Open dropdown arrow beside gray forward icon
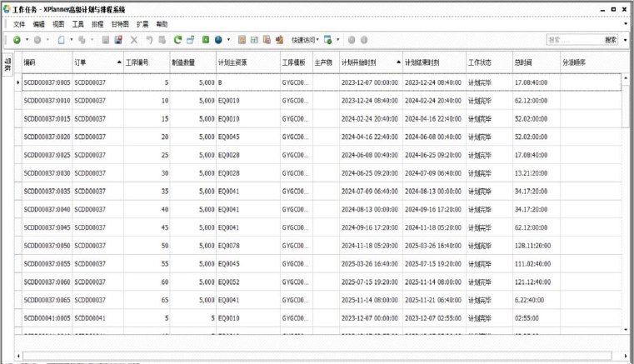 (47, 40)
